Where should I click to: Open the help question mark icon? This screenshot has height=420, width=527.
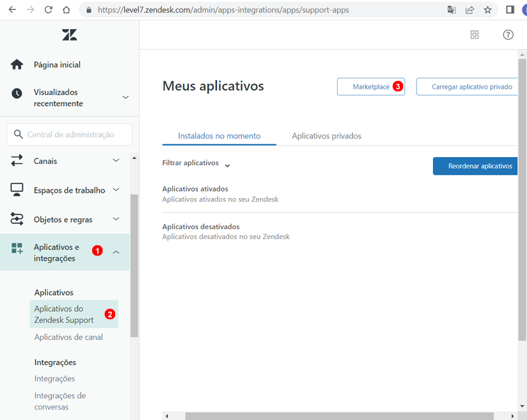(x=508, y=34)
